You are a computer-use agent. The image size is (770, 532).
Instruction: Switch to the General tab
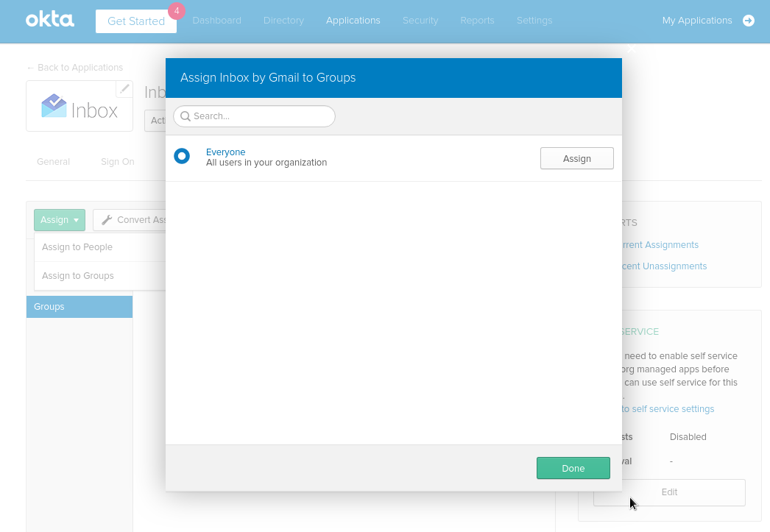coord(53,162)
